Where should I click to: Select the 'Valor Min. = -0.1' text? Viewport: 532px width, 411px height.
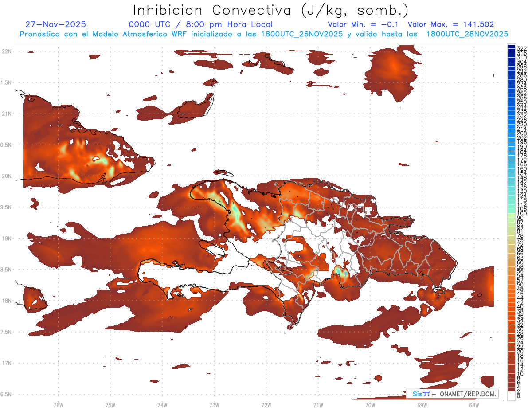pyautogui.click(x=363, y=24)
